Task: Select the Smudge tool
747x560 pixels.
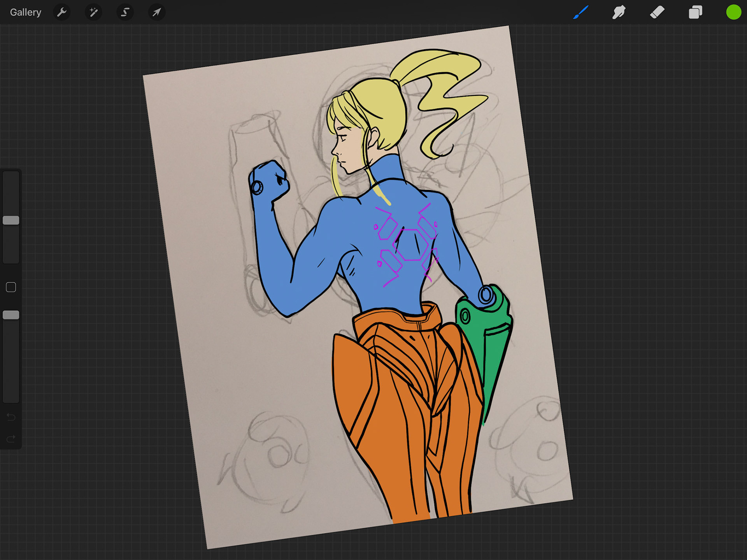Action: click(x=619, y=12)
